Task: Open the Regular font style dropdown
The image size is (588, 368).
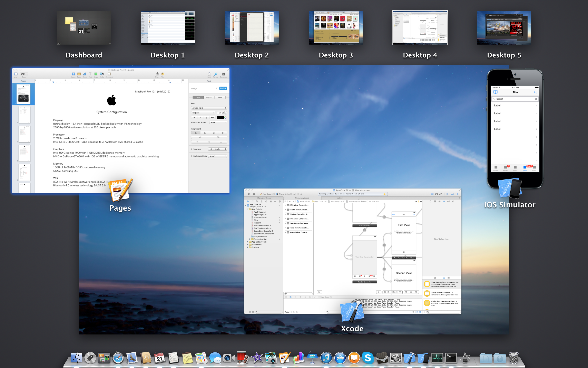Action: [x=203, y=113]
